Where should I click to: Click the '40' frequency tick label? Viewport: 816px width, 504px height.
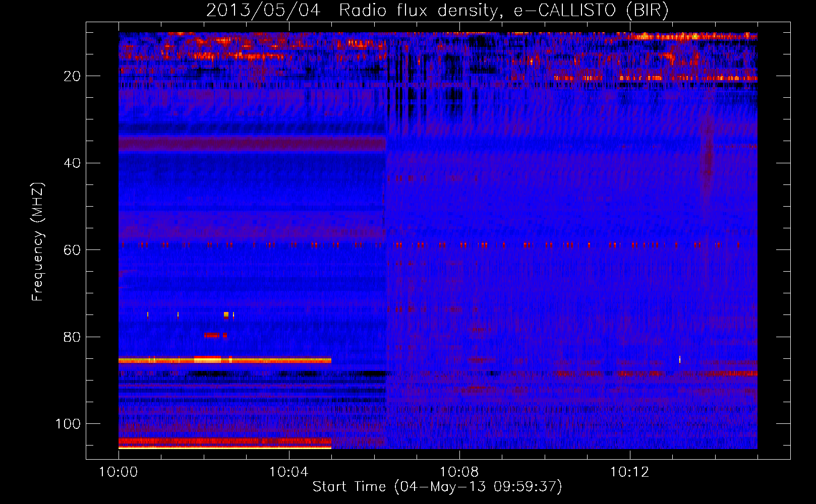pyautogui.click(x=72, y=163)
